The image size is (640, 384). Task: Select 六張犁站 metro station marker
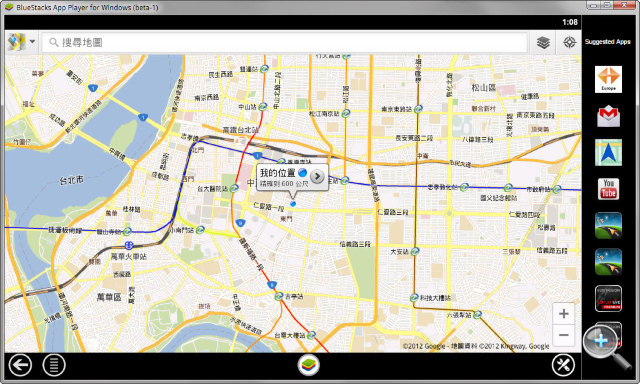point(477,315)
